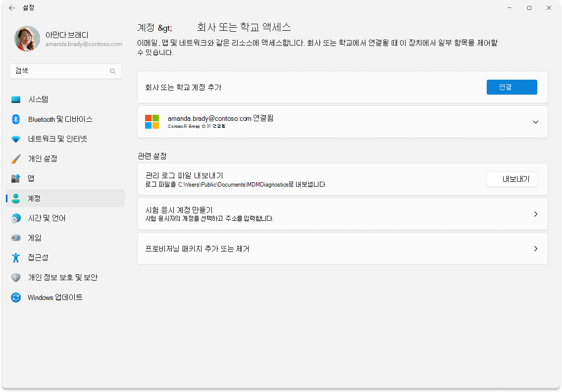The height and width of the screenshot is (392, 562).
Task: Click the blue 연결 button
Action: click(511, 87)
